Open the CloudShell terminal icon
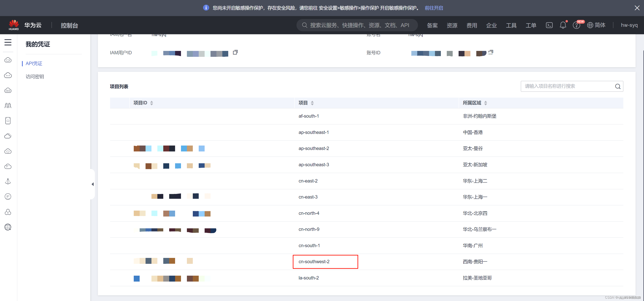The height and width of the screenshot is (301, 644). pos(549,25)
